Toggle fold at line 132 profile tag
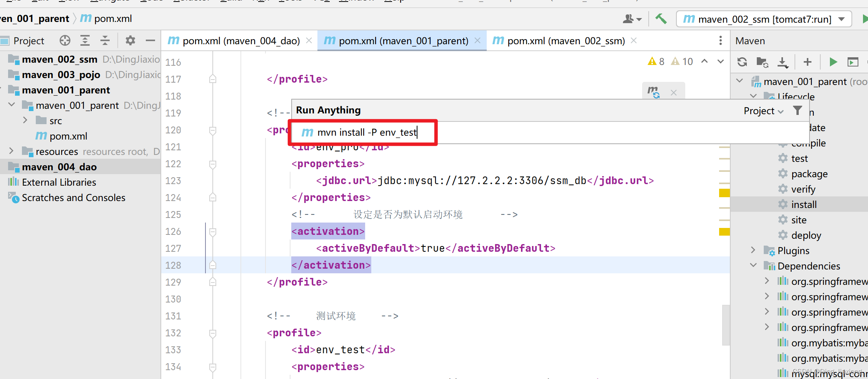This screenshot has height=379, width=868. (213, 333)
